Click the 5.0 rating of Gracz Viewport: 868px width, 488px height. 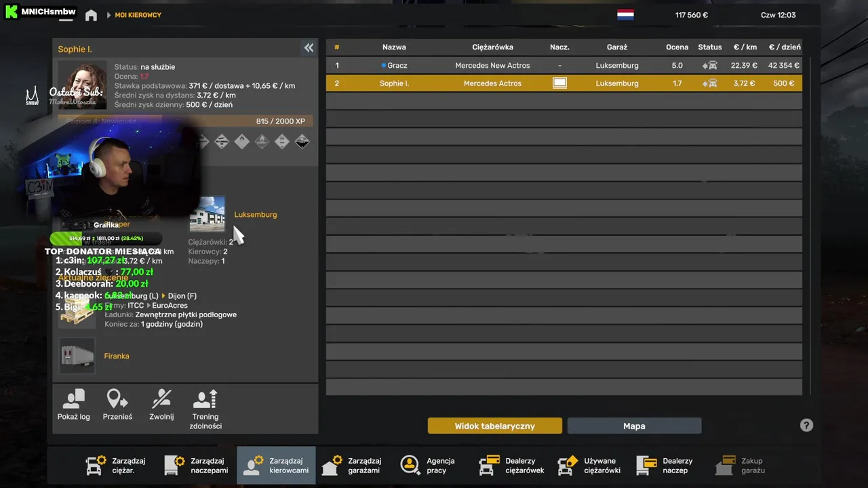click(677, 66)
